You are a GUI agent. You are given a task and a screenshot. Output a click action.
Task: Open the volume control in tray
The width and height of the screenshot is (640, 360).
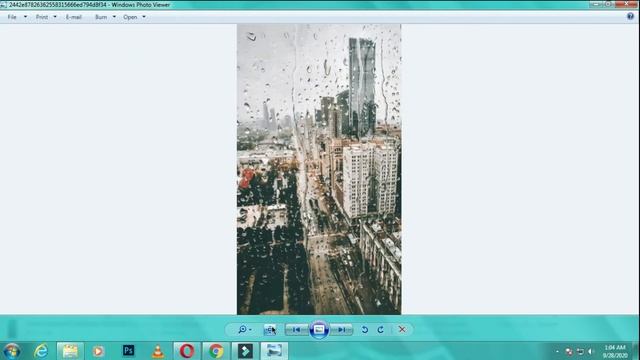click(x=591, y=351)
